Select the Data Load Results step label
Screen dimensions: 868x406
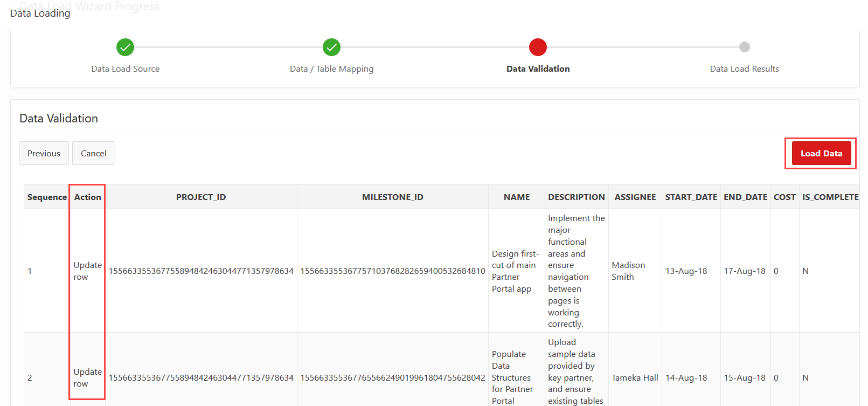coord(745,69)
